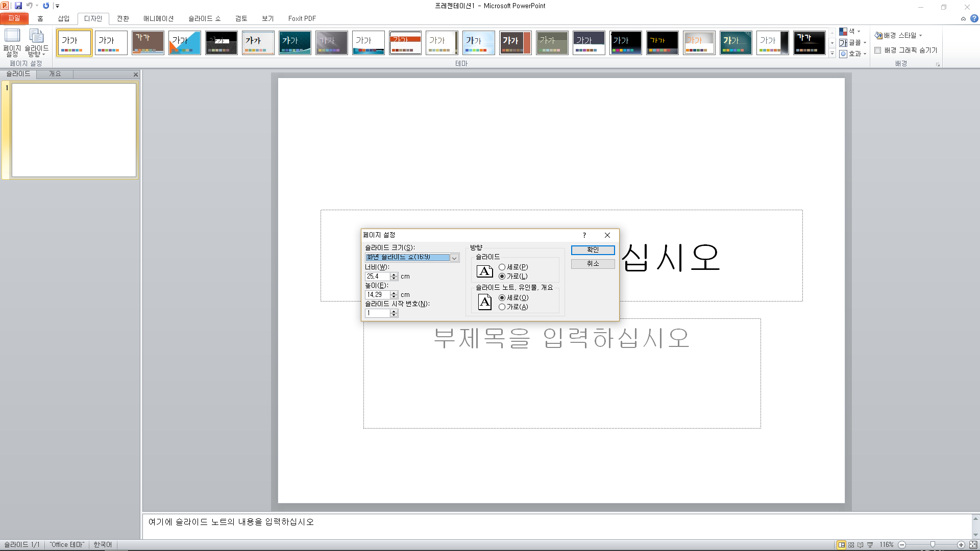Click the slide notes text area
980x551 pixels.
click(x=556, y=526)
